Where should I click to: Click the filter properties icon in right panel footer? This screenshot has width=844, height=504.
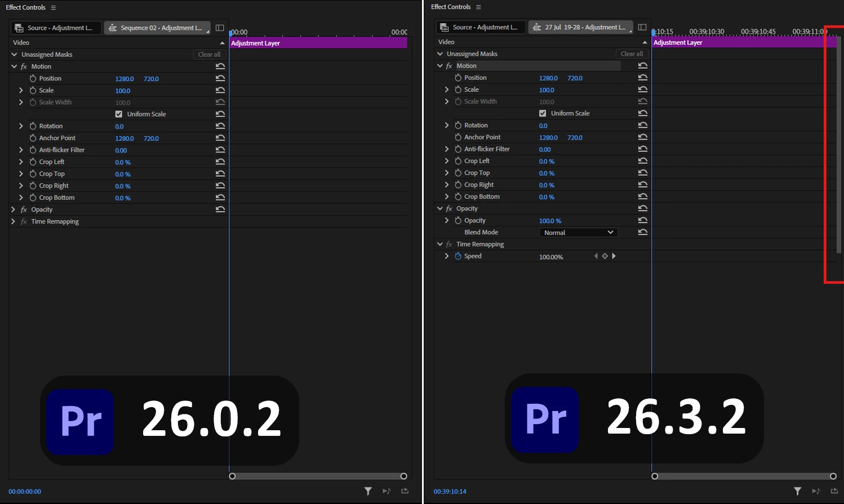(x=797, y=491)
